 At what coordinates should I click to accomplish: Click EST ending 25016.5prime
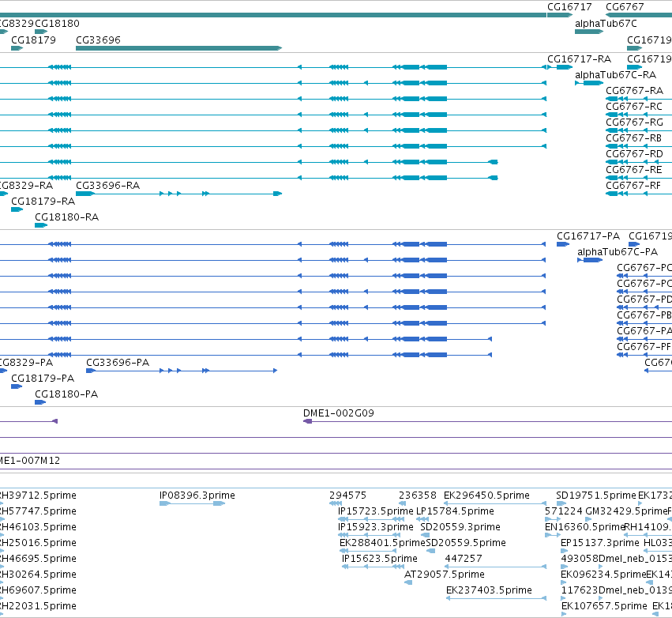click(x=38, y=543)
